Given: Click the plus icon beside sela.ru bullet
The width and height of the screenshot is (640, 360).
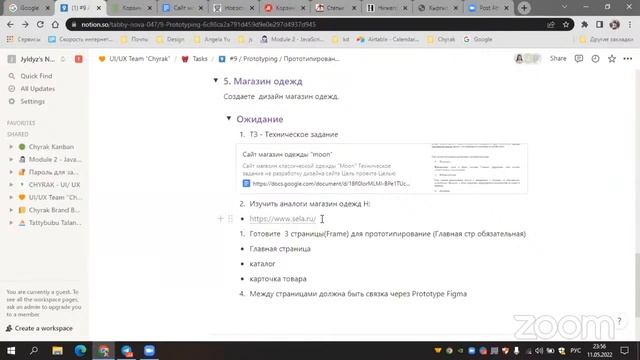Looking at the screenshot, I should (x=220, y=219).
